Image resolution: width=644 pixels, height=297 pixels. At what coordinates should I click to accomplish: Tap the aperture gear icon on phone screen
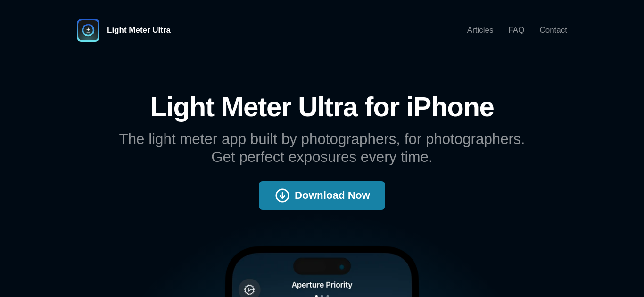point(249,289)
